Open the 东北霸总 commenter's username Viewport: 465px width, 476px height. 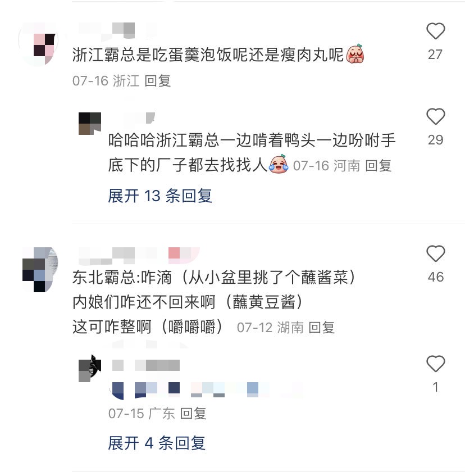click(139, 256)
